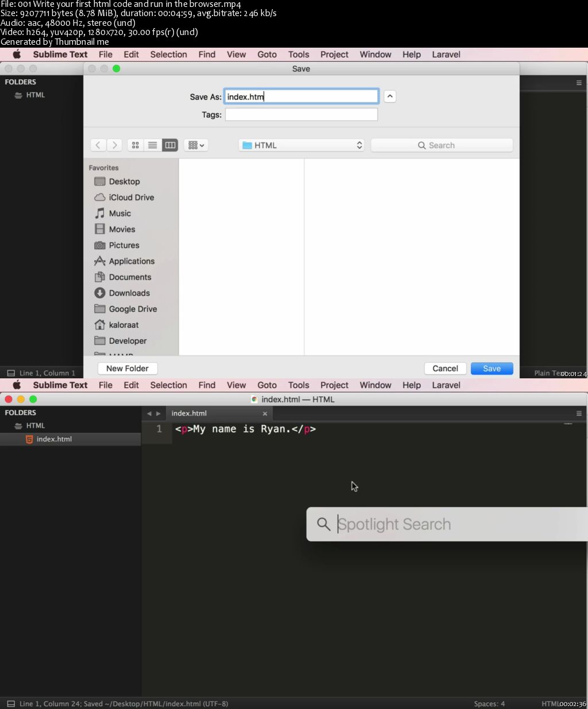Click line number 1 in the gutter
Viewport: 588px width, 709px height.
coord(159,429)
